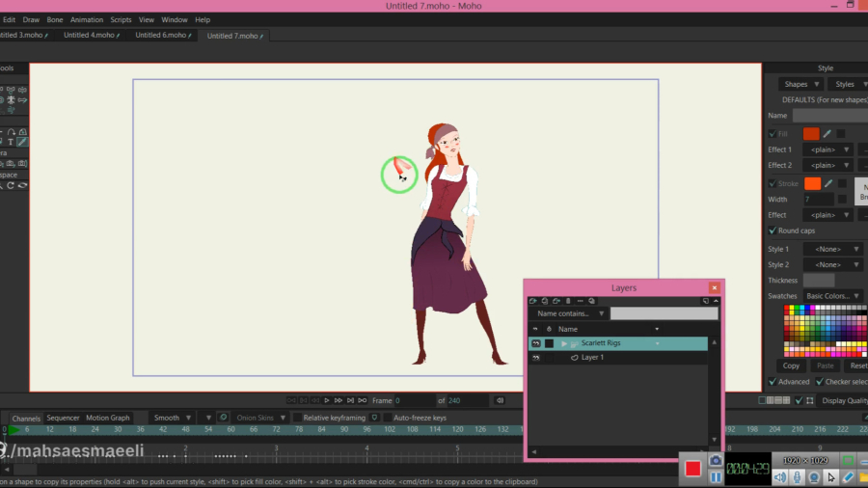
Task: Click the Copy button in Style panel
Action: [x=791, y=366]
